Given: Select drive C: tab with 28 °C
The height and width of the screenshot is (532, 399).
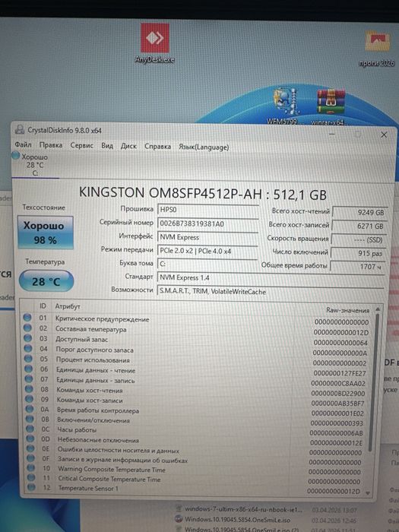Looking at the screenshot, I should pyautogui.click(x=35, y=165).
